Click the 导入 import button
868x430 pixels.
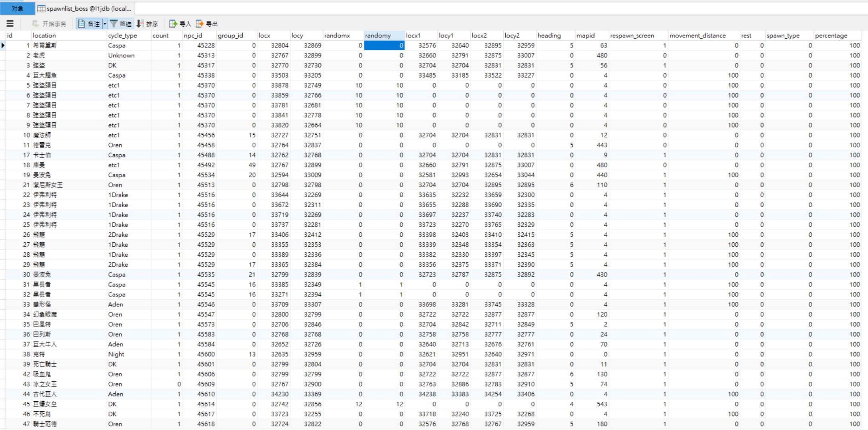coord(180,24)
